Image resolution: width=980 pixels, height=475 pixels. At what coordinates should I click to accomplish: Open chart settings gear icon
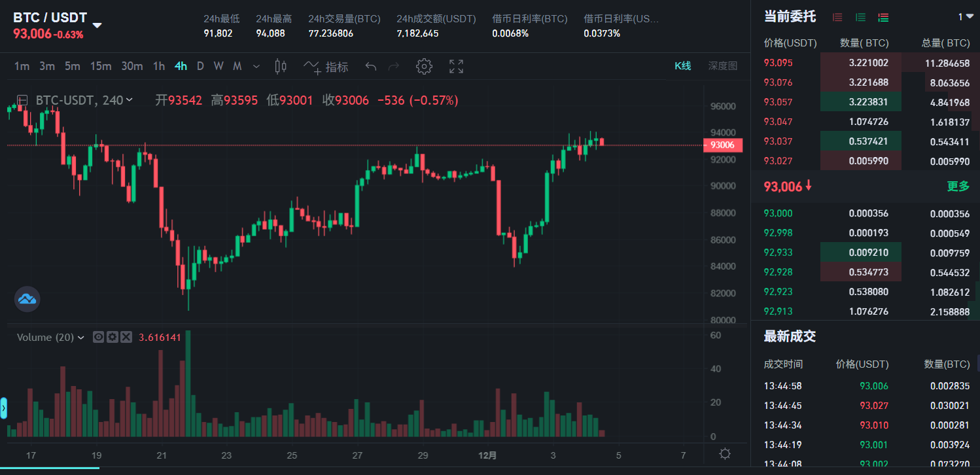coord(425,66)
